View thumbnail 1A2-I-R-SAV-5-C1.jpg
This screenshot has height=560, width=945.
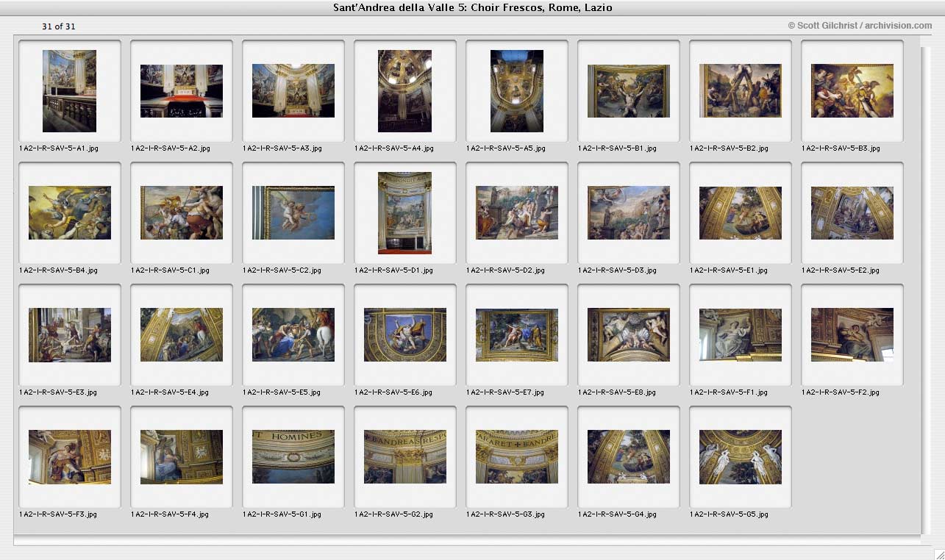point(182,213)
